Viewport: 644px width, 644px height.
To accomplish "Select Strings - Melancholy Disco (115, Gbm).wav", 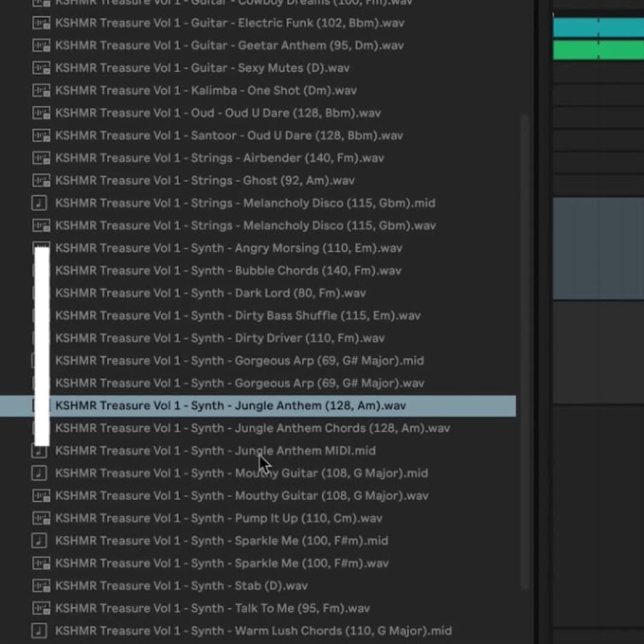I will pos(245,225).
